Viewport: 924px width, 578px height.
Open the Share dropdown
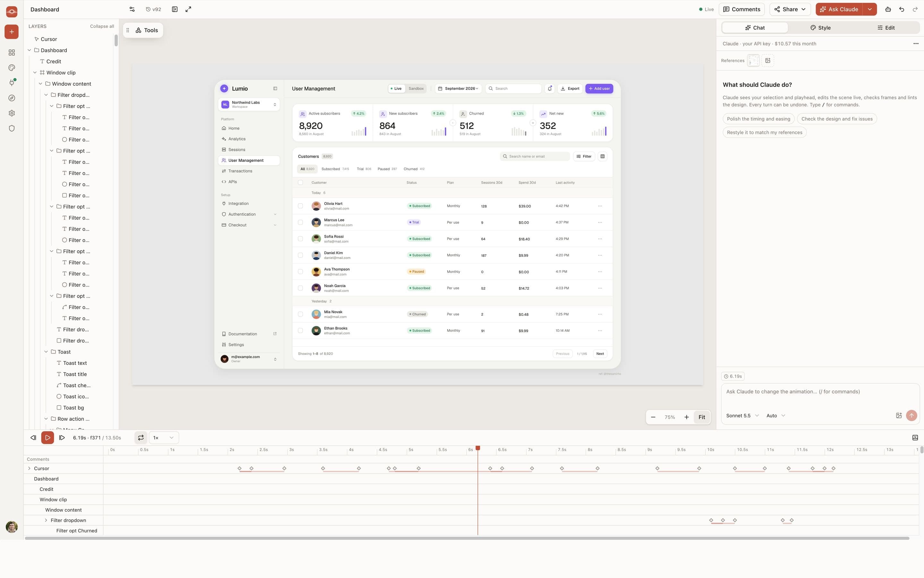click(x=790, y=9)
